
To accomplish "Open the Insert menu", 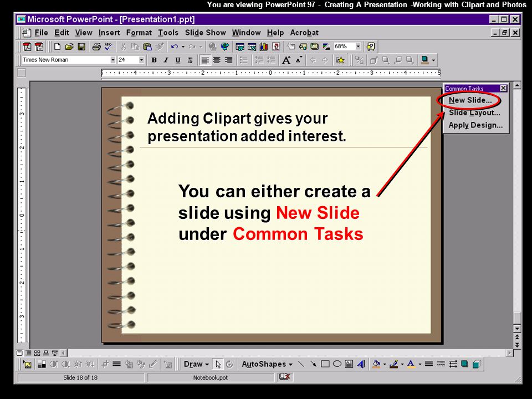I will point(109,33).
